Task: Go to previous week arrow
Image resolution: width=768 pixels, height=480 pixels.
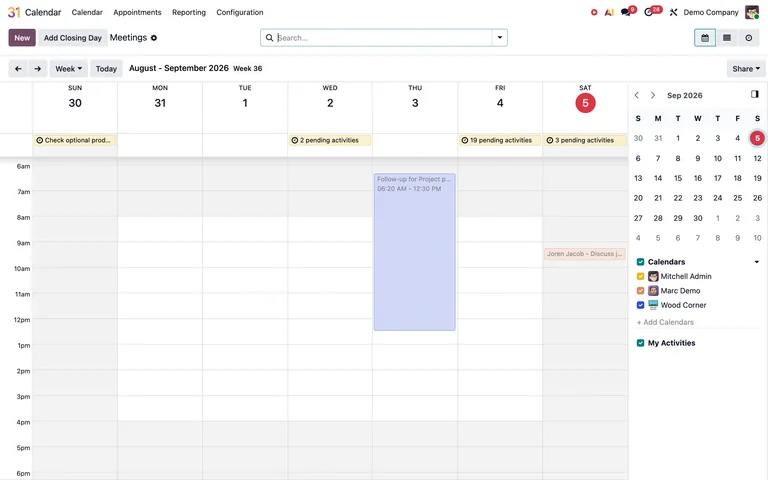Action: click(18, 69)
